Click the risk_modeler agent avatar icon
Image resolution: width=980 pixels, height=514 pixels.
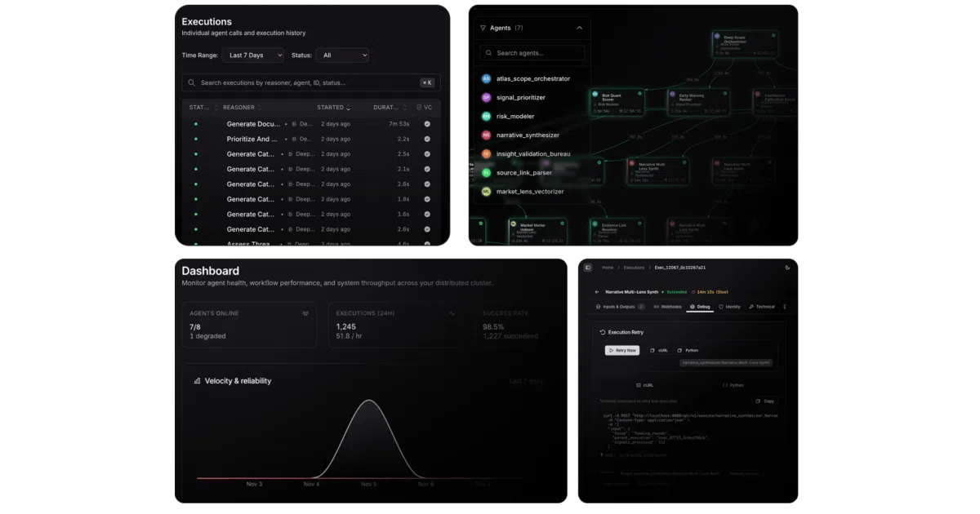coord(486,116)
